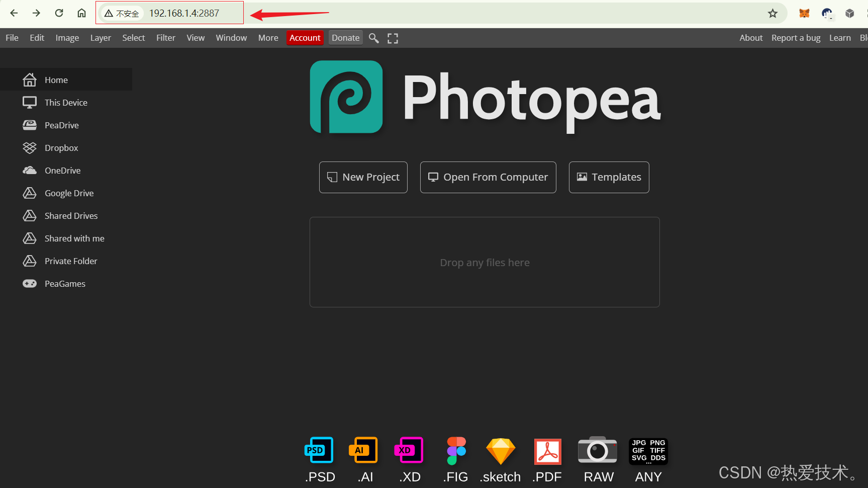Open the Learn link
The width and height of the screenshot is (868, 488).
840,38
